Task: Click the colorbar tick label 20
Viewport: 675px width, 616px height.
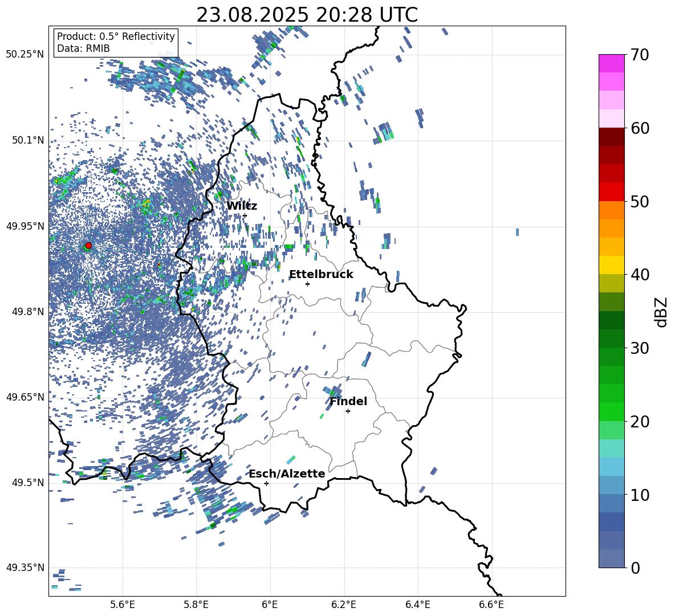Action: coord(640,422)
